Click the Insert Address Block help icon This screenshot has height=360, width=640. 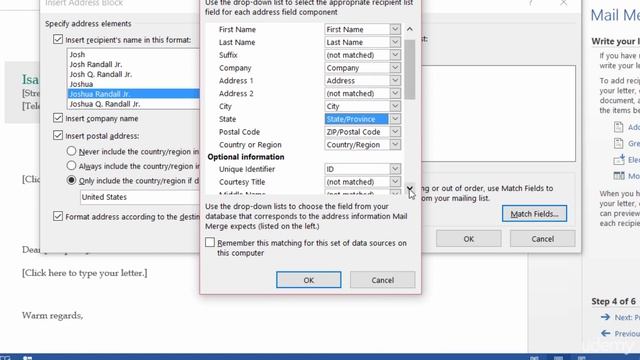point(531,3)
